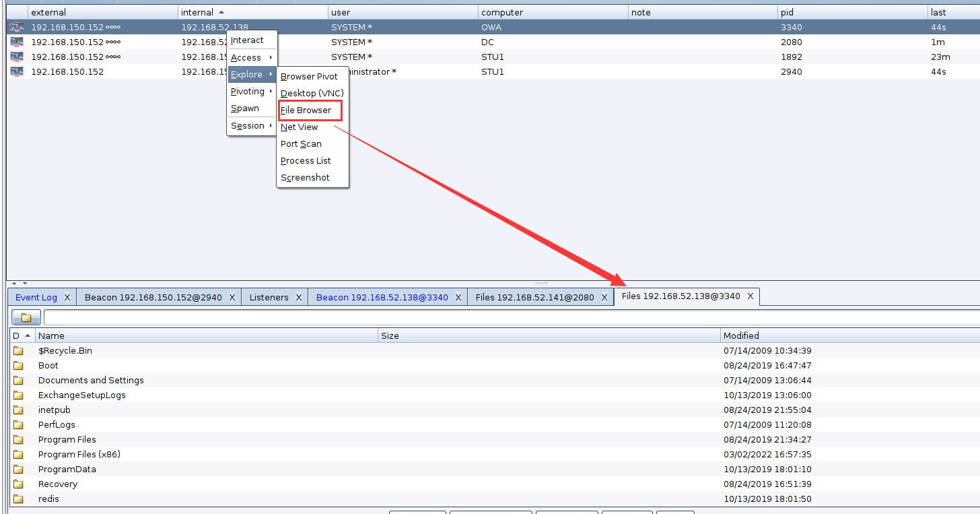980x514 pixels.
Task: Sort sessions by the computer column header
Action: point(553,12)
